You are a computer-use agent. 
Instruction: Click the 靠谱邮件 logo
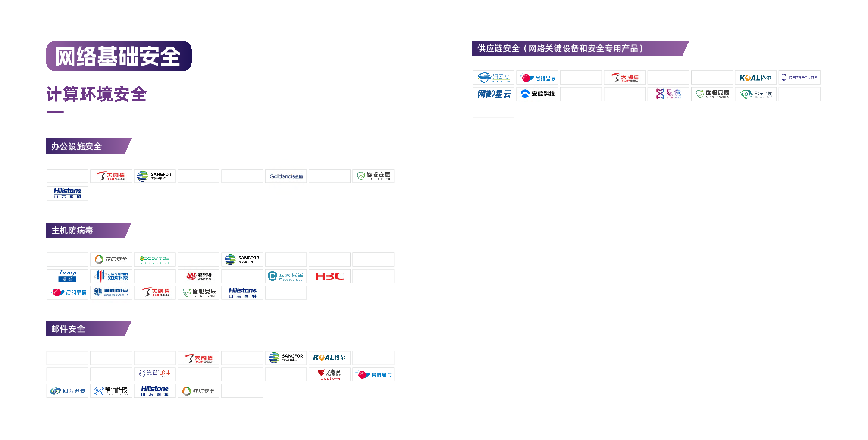[x=155, y=374]
